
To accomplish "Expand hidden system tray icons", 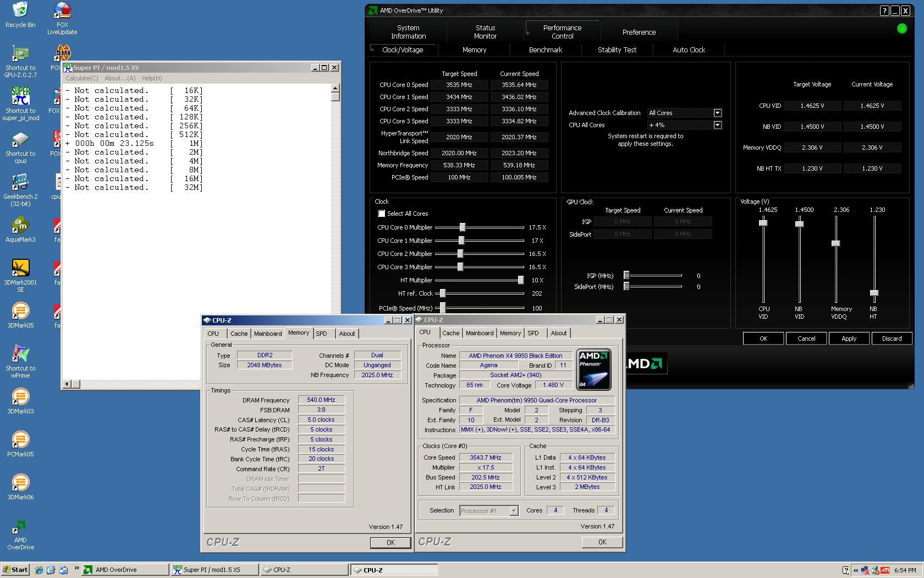I will tap(856, 570).
